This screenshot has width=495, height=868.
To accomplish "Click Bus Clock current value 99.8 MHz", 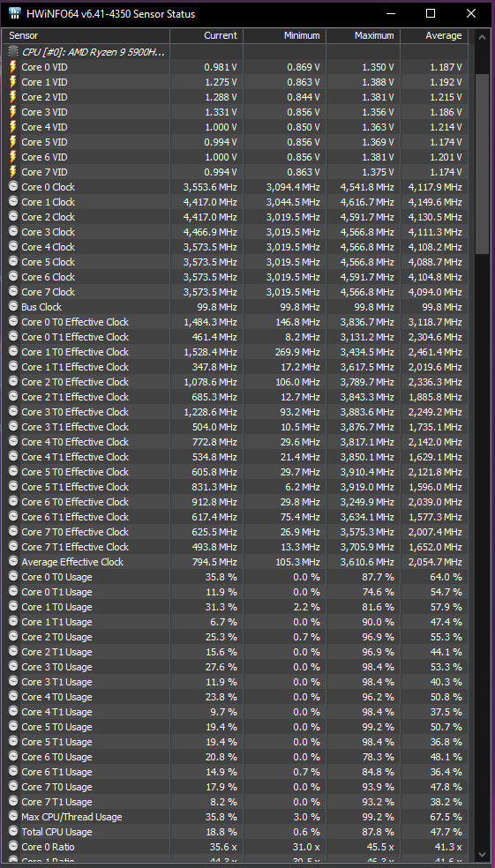I will click(x=215, y=307).
